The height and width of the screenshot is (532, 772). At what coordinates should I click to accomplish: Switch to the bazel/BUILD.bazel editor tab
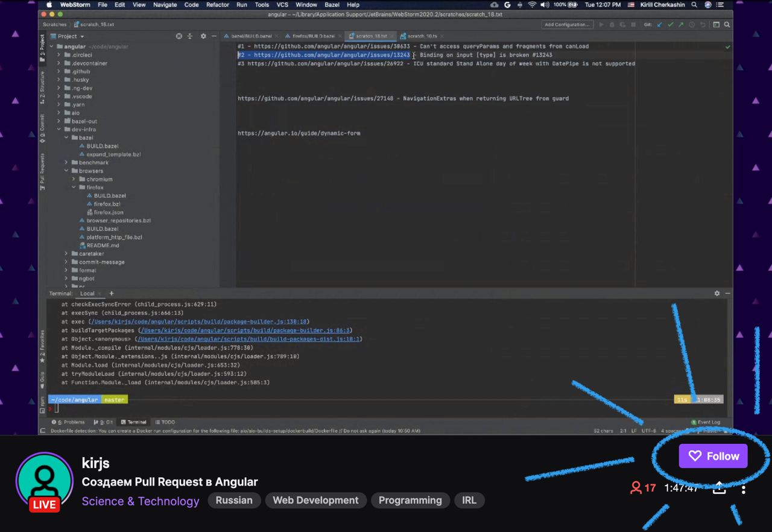tap(251, 36)
